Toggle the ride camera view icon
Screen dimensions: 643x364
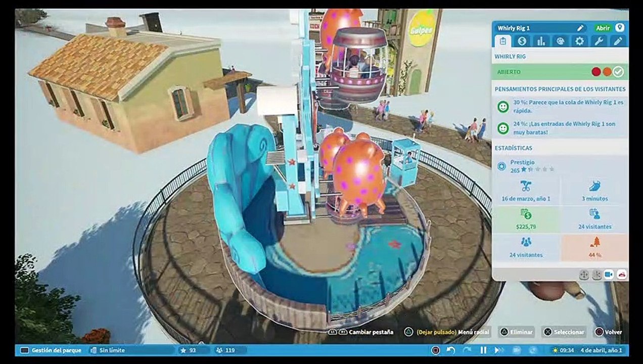(609, 275)
